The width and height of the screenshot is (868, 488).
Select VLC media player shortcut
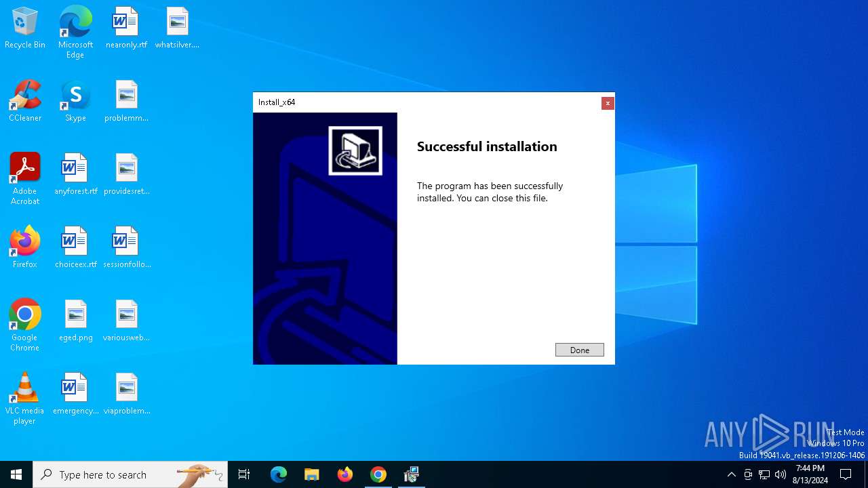tap(25, 399)
